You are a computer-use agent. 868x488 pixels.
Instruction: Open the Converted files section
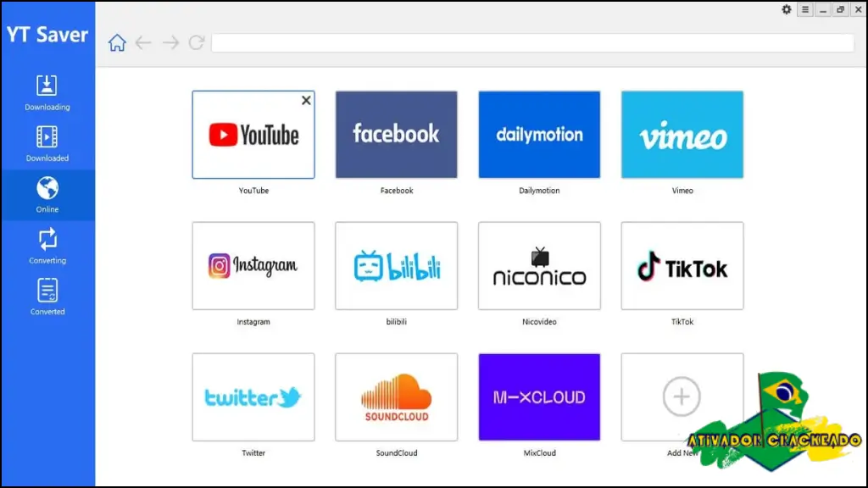point(47,297)
